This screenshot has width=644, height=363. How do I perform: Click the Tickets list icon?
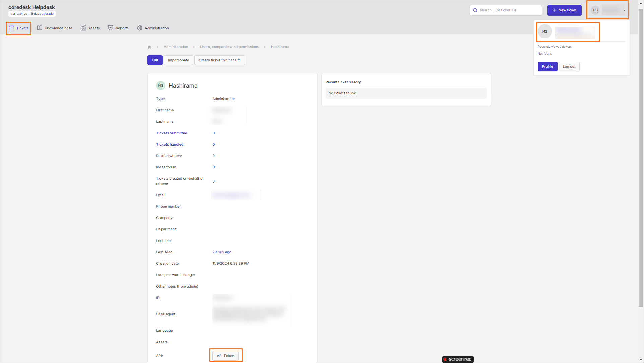[11, 28]
